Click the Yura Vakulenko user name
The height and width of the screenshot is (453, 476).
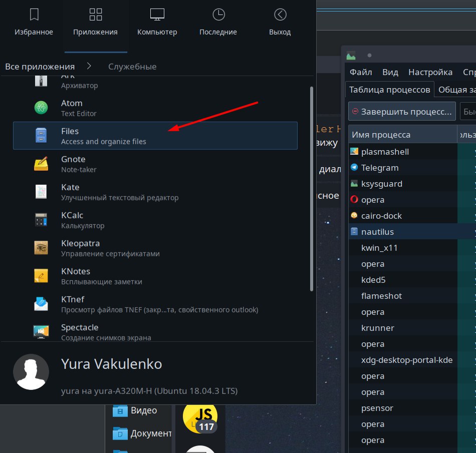(111, 364)
